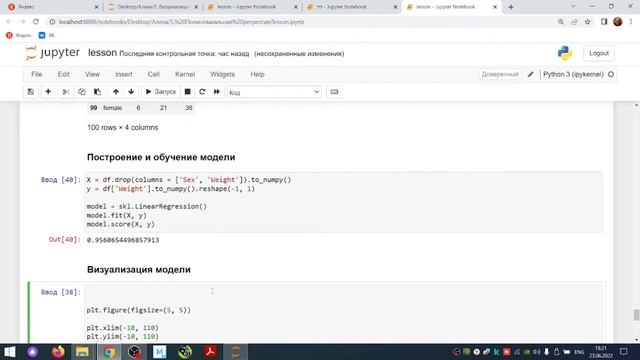Open the ВК bookmark
The height and width of the screenshot is (360, 640).
[47, 35]
